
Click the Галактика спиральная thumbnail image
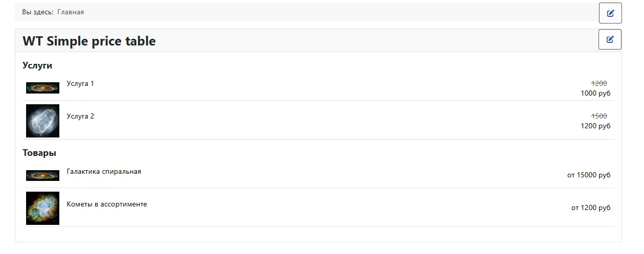tap(42, 175)
